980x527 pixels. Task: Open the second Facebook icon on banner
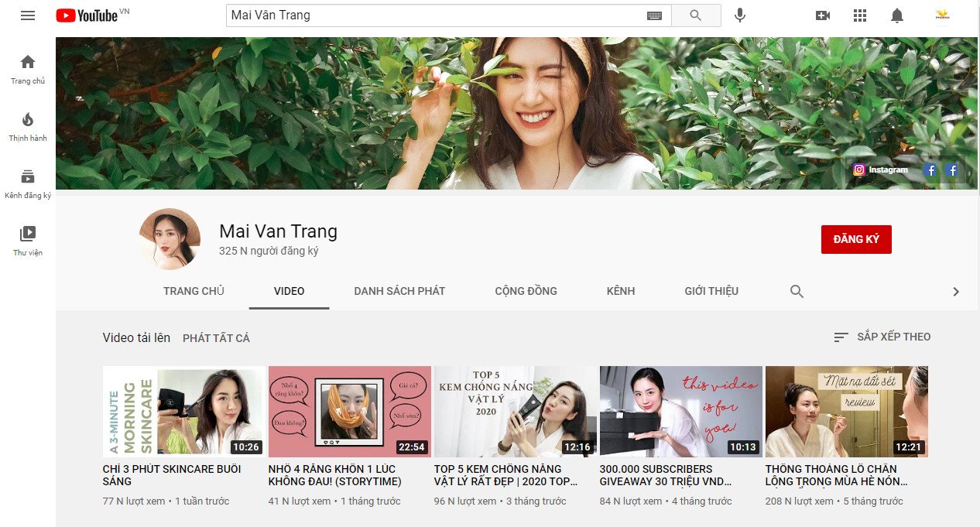coord(952,170)
